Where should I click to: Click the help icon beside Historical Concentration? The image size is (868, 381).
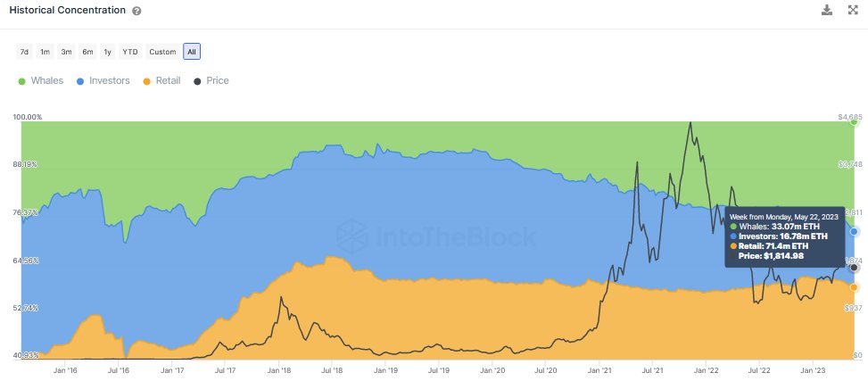point(136,11)
